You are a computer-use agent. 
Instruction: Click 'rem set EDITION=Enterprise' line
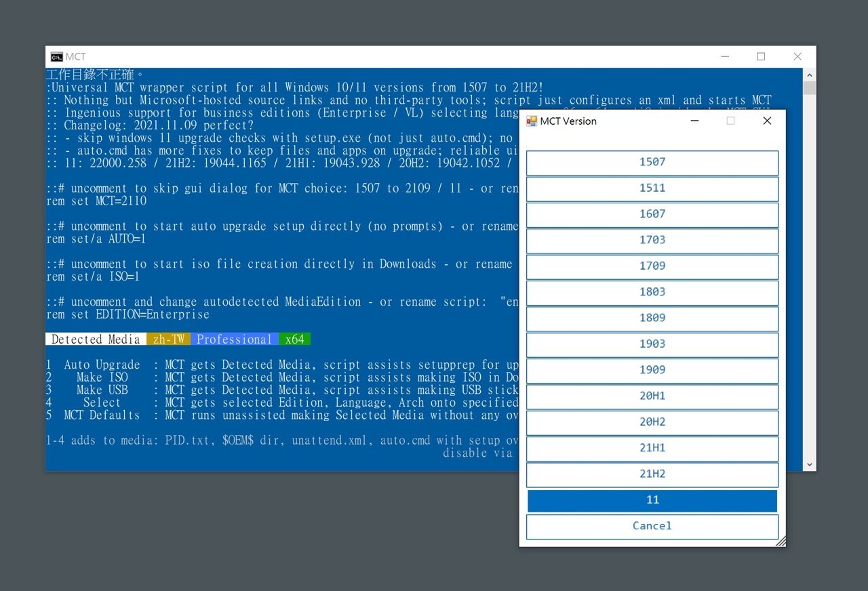[x=128, y=314]
